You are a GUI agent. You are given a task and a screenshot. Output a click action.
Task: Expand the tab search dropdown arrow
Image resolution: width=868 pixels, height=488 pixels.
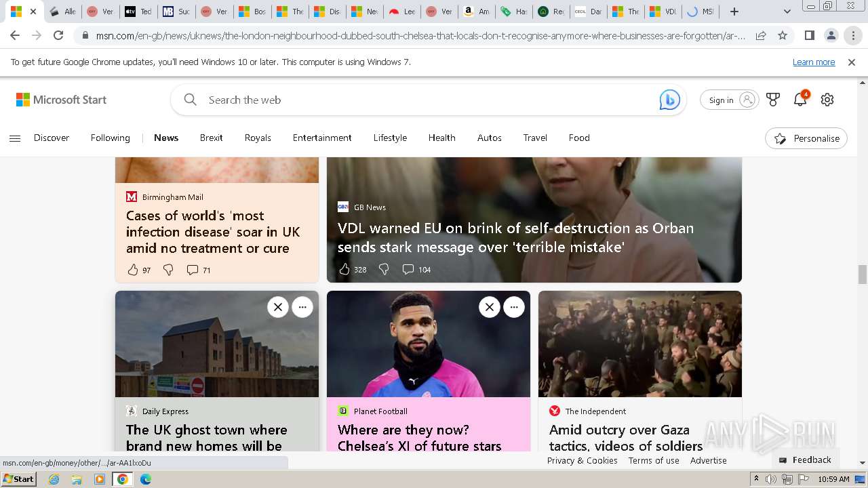787,12
